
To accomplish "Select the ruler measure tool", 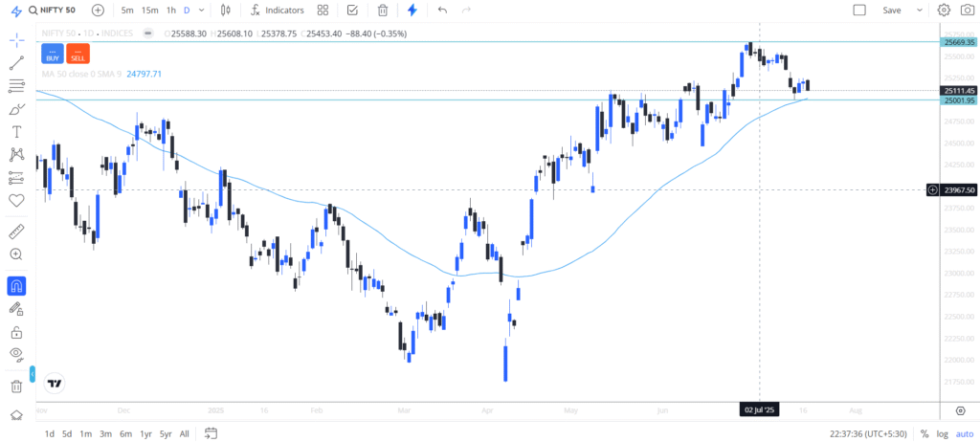I will (17, 232).
